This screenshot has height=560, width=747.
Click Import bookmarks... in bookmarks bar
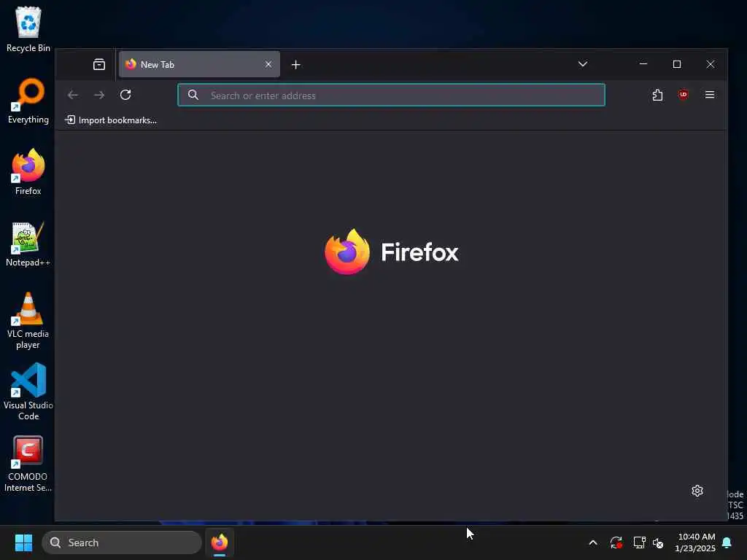coord(111,120)
